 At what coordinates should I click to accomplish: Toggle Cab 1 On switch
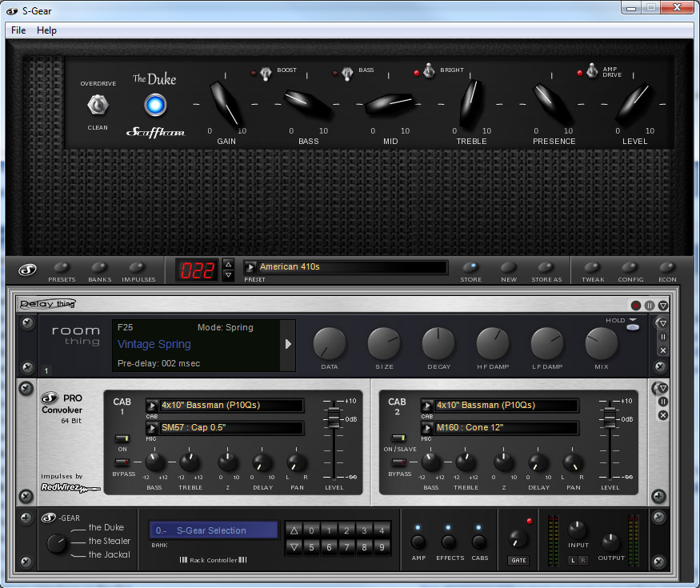pos(122,438)
